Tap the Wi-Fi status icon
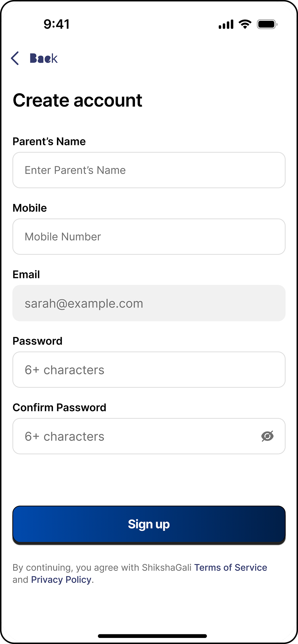Image resolution: width=298 pixels, height=644 pixels. pyautogui.click(x=245, y=24)
